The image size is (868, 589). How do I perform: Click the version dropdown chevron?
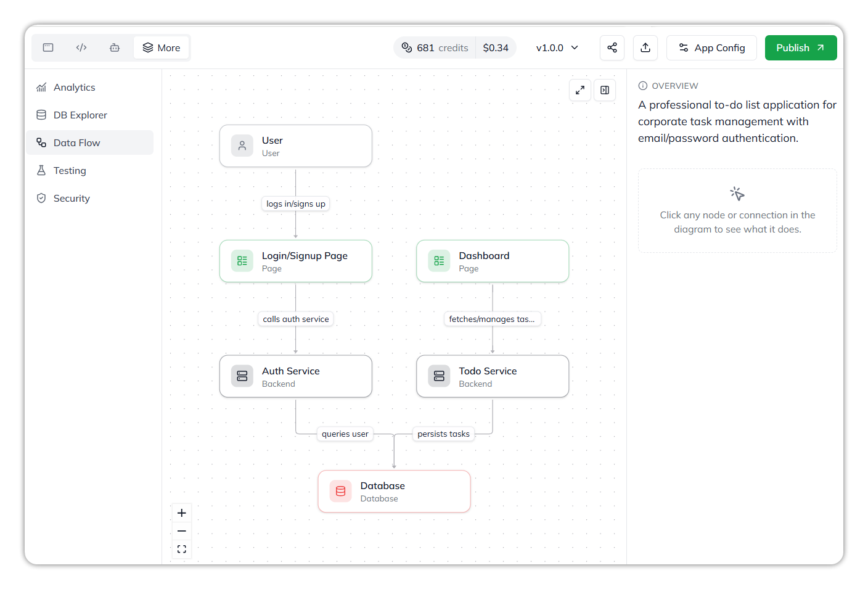coord(575,47)
